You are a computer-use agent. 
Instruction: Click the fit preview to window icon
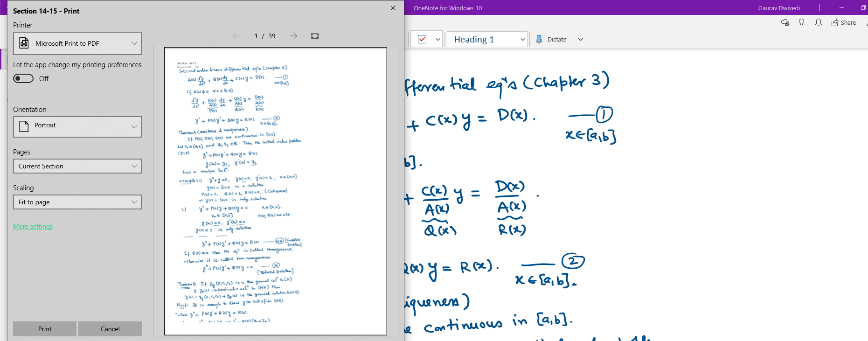[x=315, y=36]
